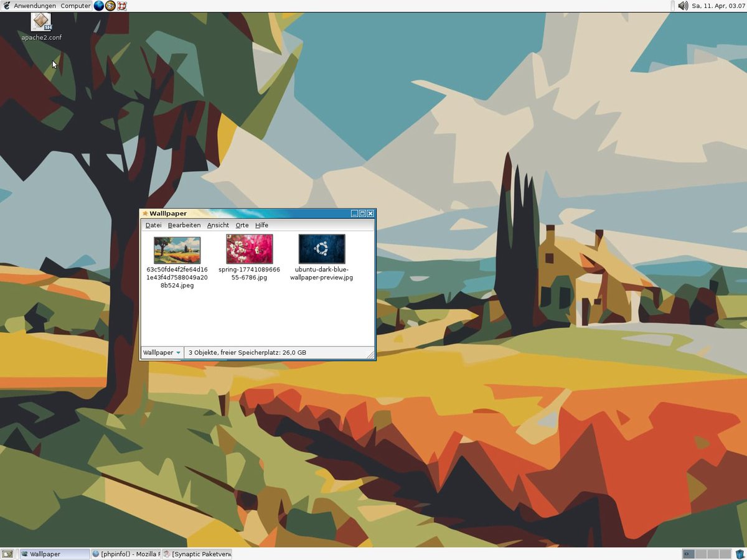
Task: Open the Bearbeiten menu
Action: 184,225
